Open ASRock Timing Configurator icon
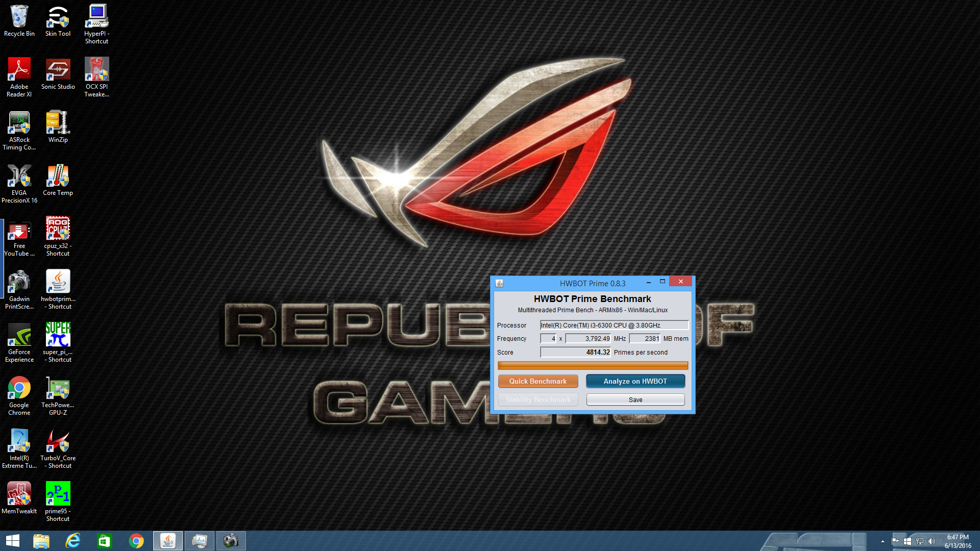This screenshot has width=980, height=551. tap(19, 130)
